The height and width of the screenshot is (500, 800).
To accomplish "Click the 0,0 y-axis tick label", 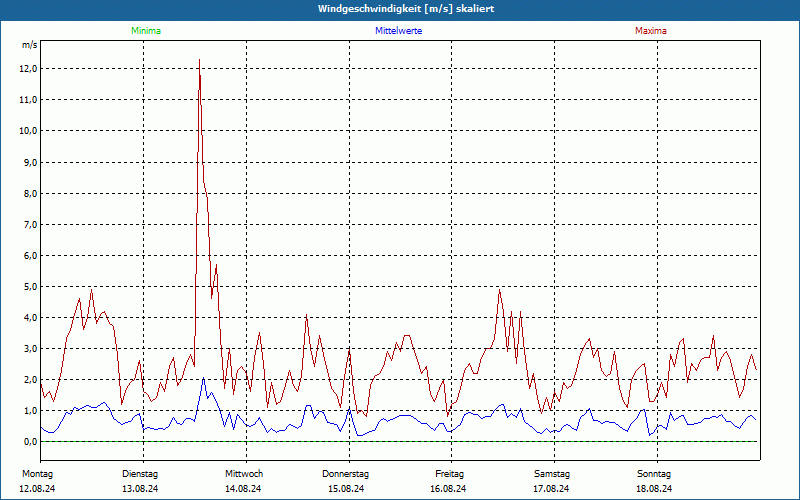I will [30, 442].
